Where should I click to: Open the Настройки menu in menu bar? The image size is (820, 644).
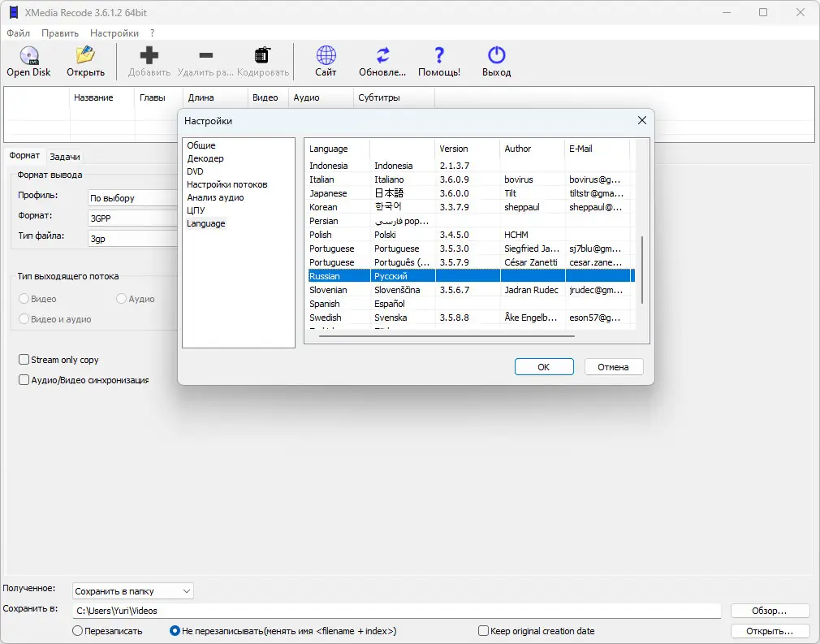114,33
